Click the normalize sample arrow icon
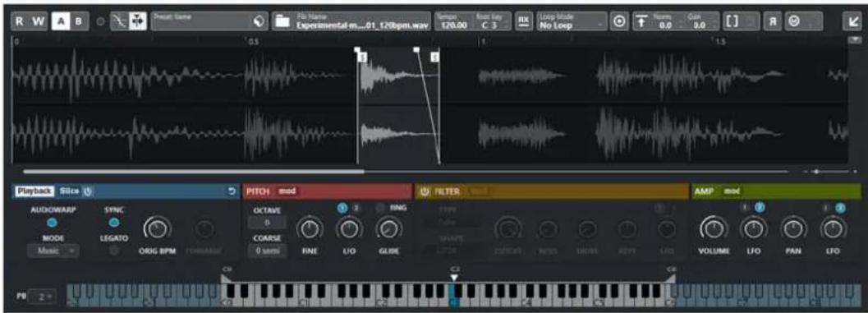 point(641,21)
